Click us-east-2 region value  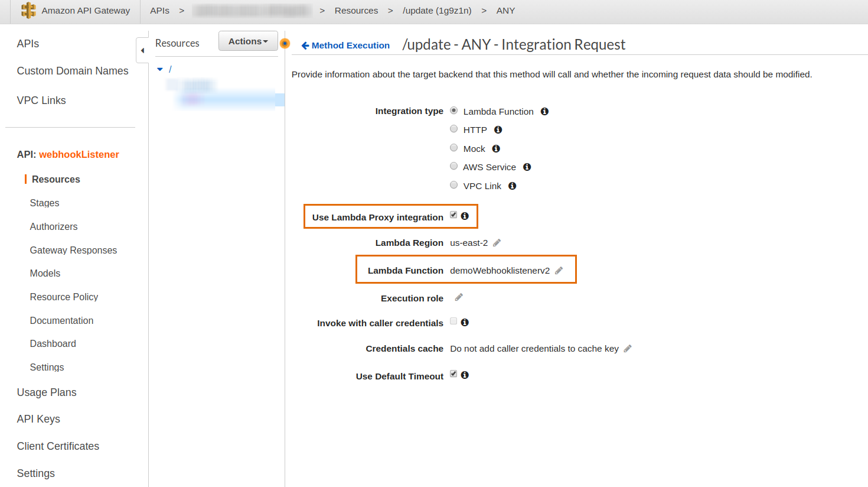click(x=469, y=243)
